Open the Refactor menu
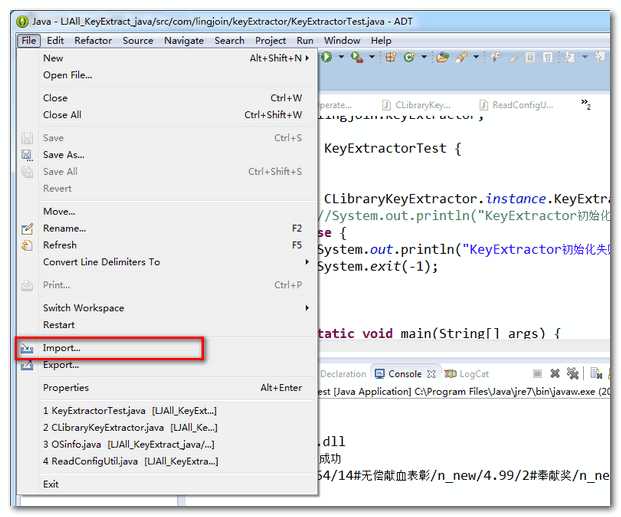Viewport: 621px width, 517px height. 93,40
